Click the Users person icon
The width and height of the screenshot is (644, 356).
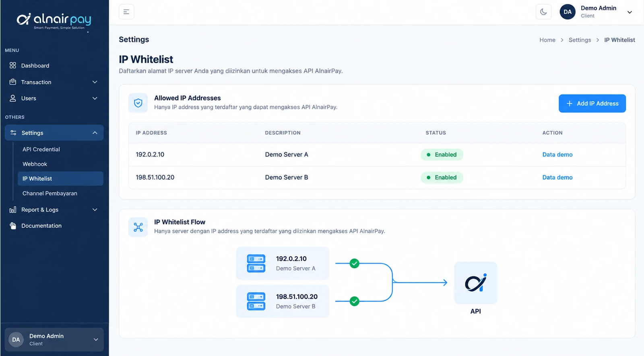(13, 98)
